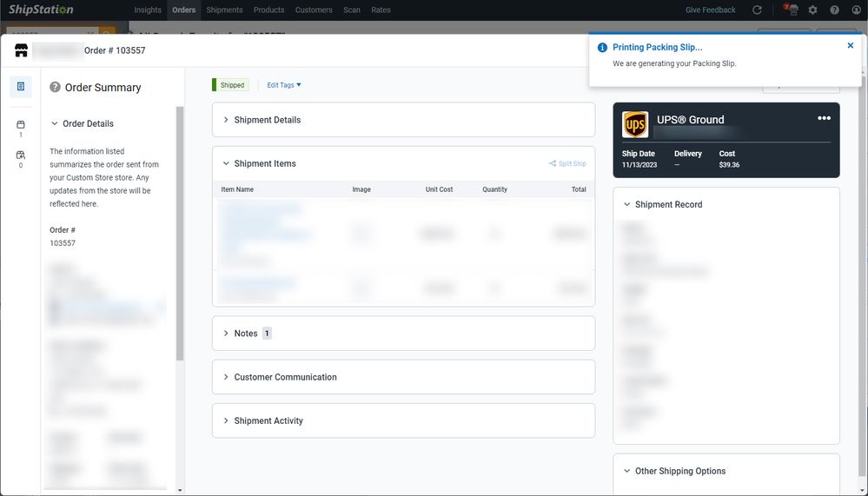Expand the Shipment Details section
Viewport: 868px width, 496px height.
267,120
